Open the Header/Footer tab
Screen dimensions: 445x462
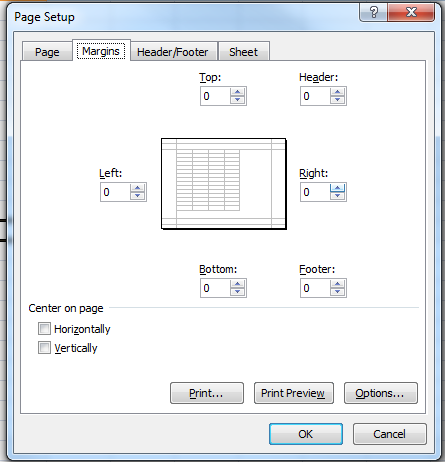point(173,52)
